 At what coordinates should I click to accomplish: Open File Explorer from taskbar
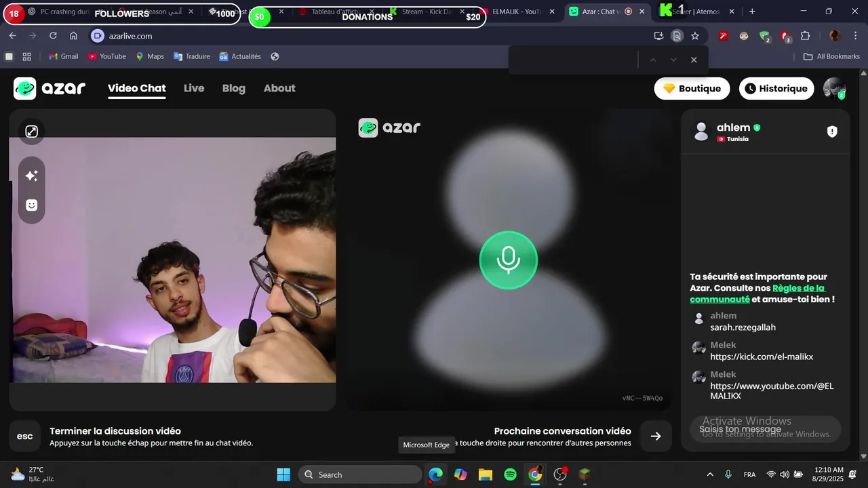486,474
